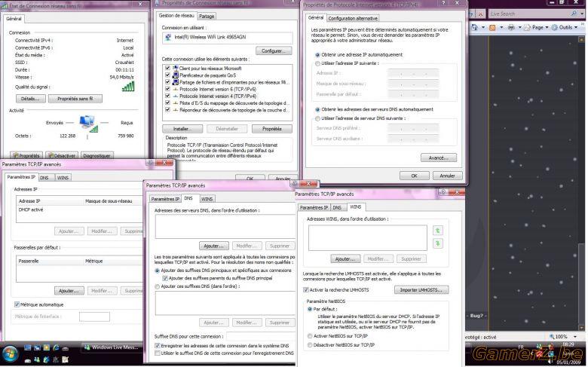
Task: Toggle Protocole Internet version 6 checkbox
Action: [167, 89]
